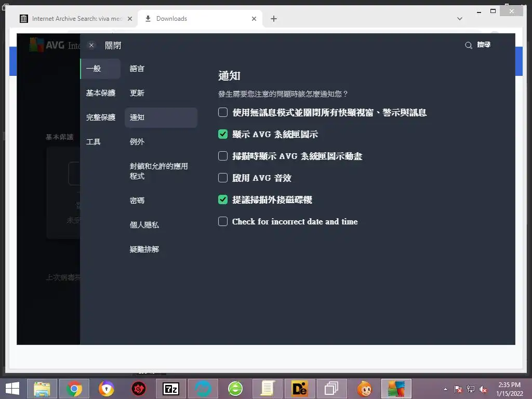532x399 pixels.
Task: Open File Explorer from the taskbar
Action: [x=42, y=389]
